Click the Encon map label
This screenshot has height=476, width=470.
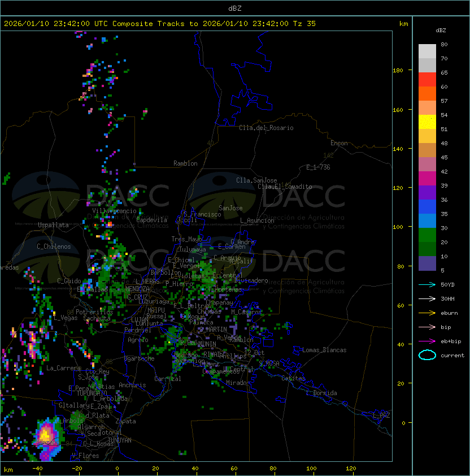[339, 143]
